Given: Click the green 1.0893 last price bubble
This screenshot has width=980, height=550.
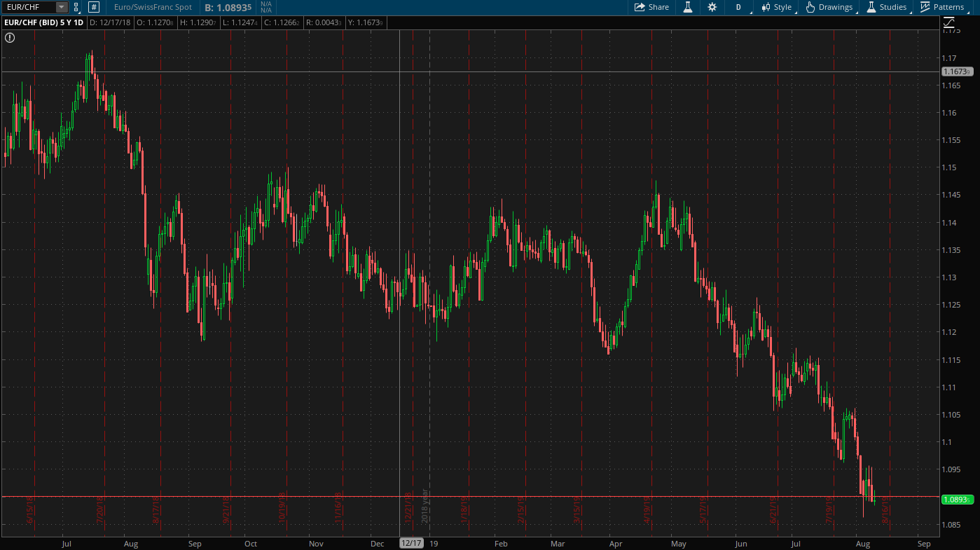Looking at the screenshot, I should tap(956, 500).
